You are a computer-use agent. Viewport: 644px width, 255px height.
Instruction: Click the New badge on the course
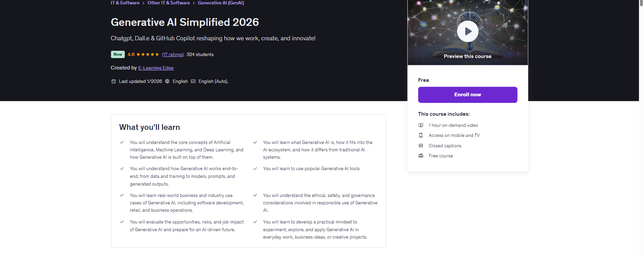click(x=117, y=54)
